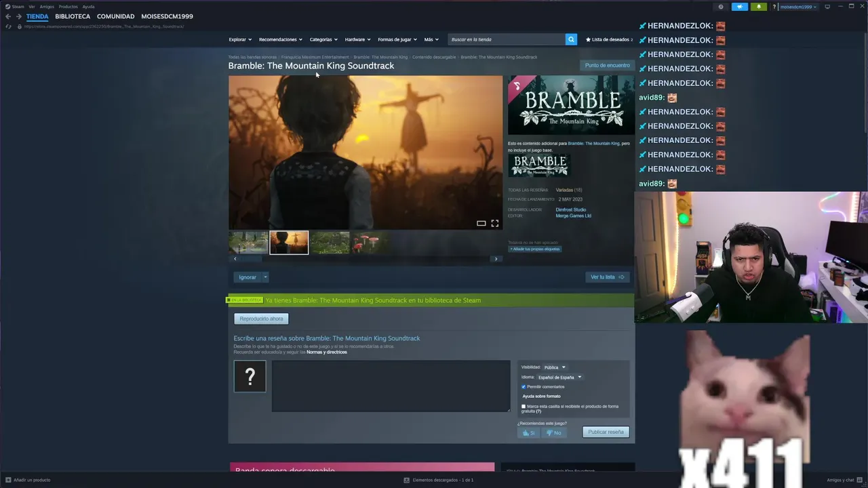Open the Steam announcements megaphone icon
This screenshot has width=868, height=488.
(x=740, y=7)
